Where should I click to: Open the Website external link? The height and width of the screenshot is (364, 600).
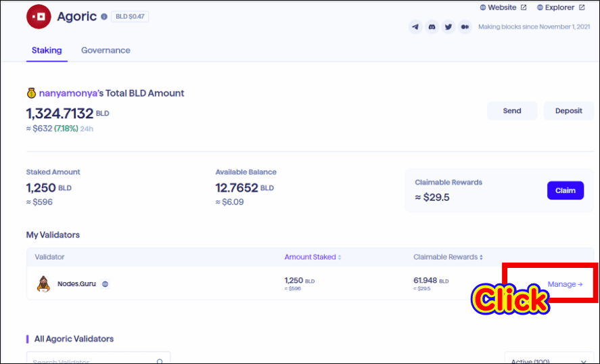click(x=503, y=7)
